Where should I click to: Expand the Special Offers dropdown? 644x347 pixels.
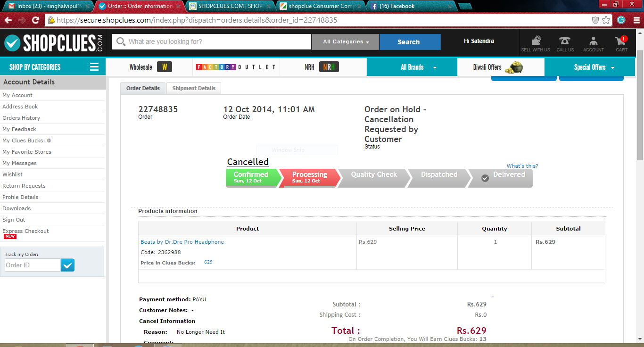pos(594,67)
